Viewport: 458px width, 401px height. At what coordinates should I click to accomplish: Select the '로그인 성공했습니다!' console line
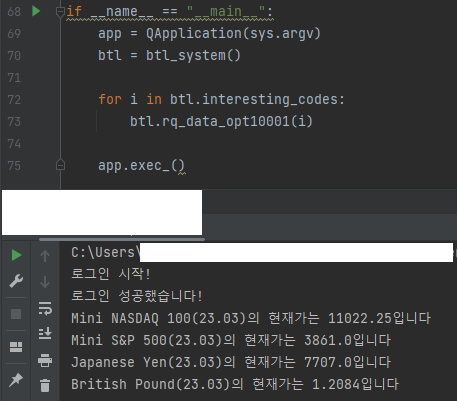point(136,296)
